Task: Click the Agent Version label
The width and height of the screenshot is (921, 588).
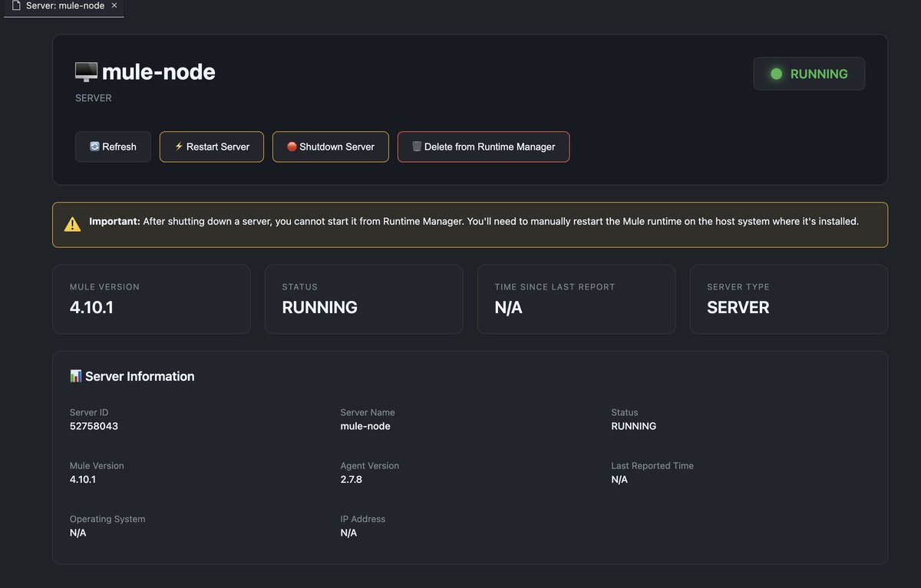Action: (370, 466)
